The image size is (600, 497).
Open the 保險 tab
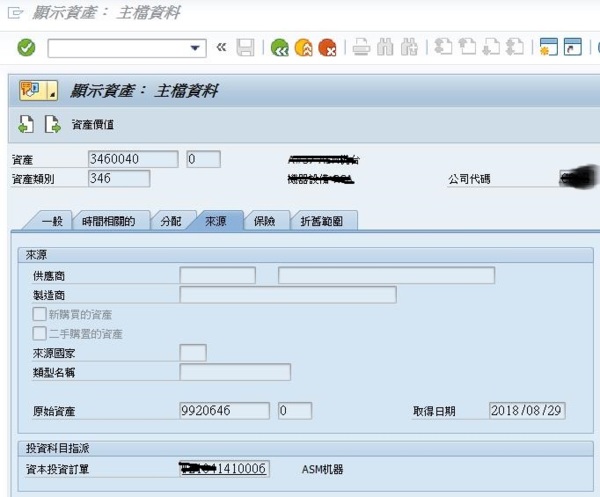click(266, 221)
